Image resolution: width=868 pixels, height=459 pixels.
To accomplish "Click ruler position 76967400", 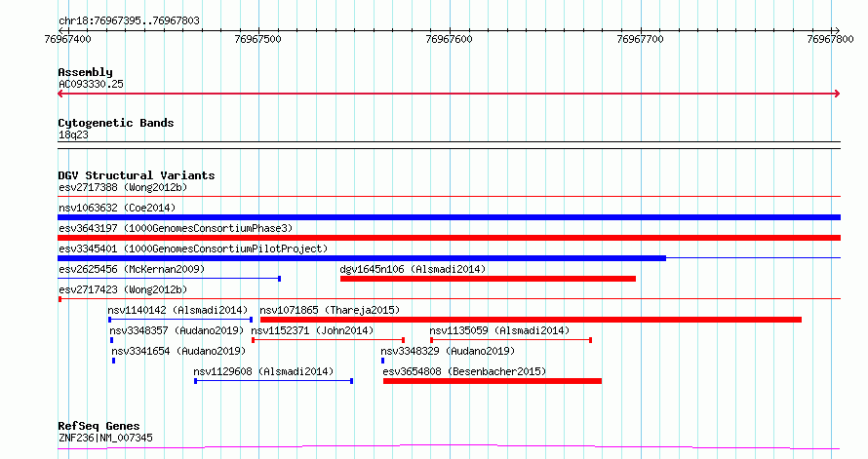I will pyautogui.click(x=68, y=39).
